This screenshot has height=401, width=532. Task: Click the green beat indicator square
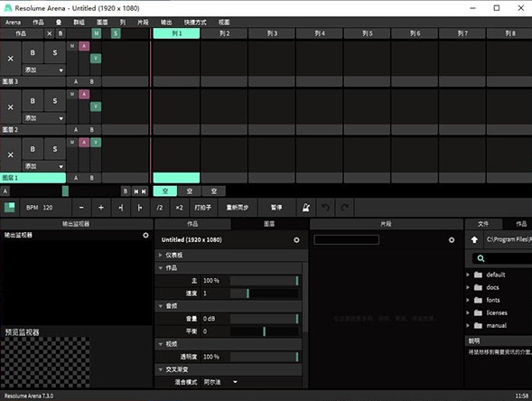coord(10,208)
